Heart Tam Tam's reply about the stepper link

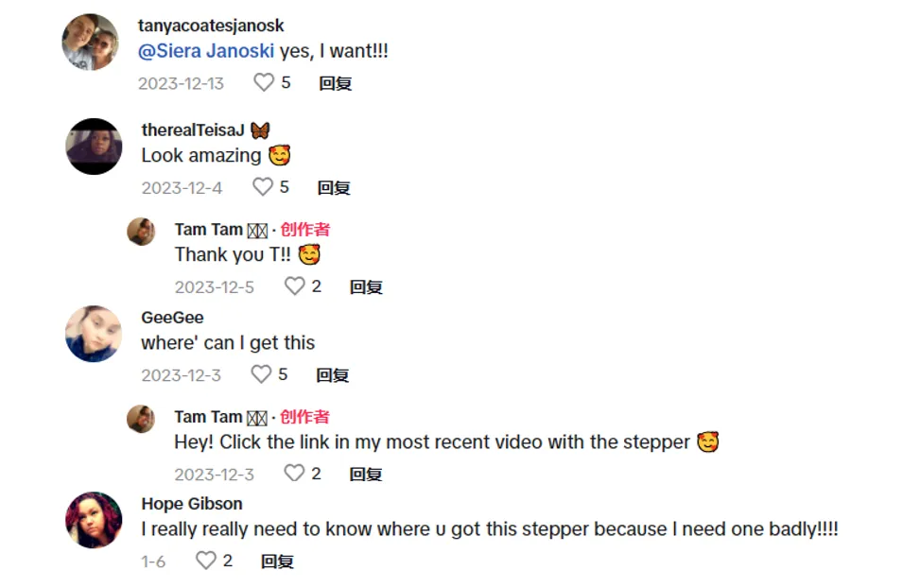(295, 474)
